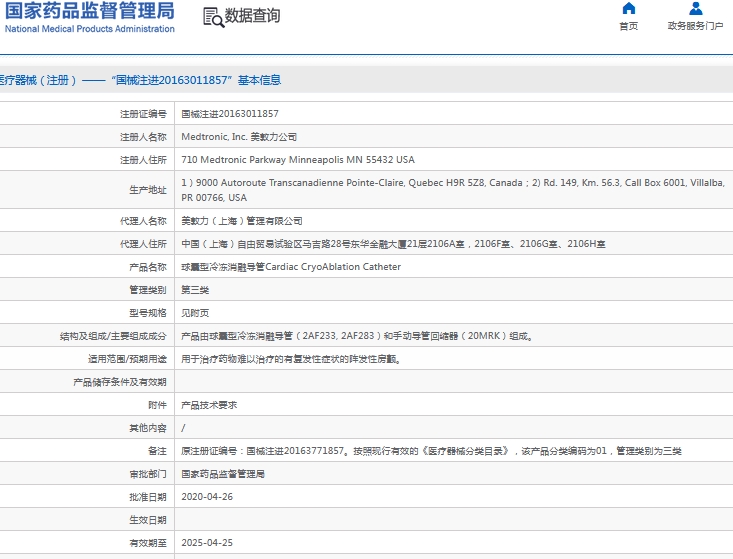Click National Medical Products Administration text
The height and width of the screenshot is (559, 733).
[89, 29]
